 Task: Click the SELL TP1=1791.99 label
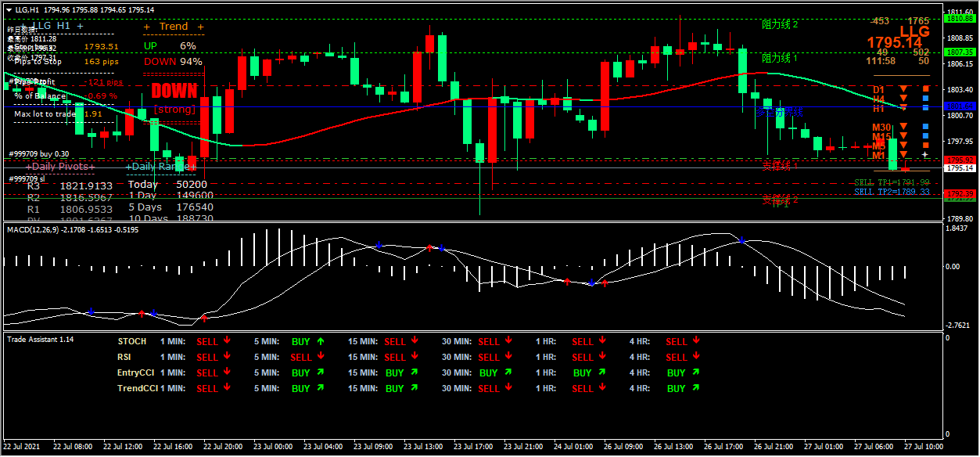click(x=892, y=182)
